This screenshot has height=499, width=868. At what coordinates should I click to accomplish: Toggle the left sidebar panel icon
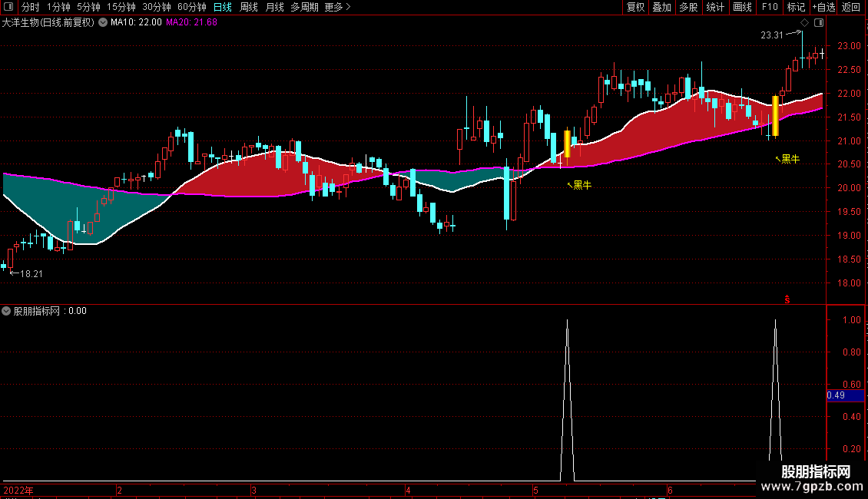point(8,7)
